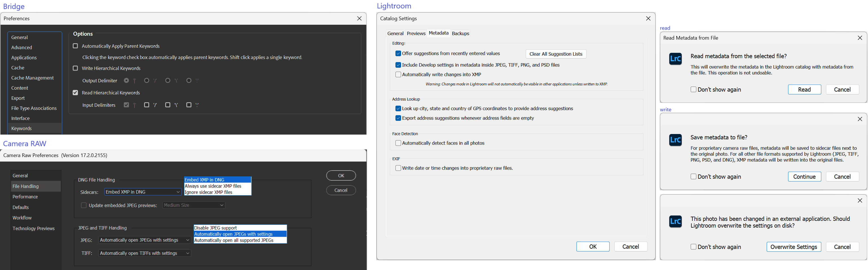868x270 pixels.
Task: Tick Don't show again beside Overwrite Settings
Action: coord(693,247)
